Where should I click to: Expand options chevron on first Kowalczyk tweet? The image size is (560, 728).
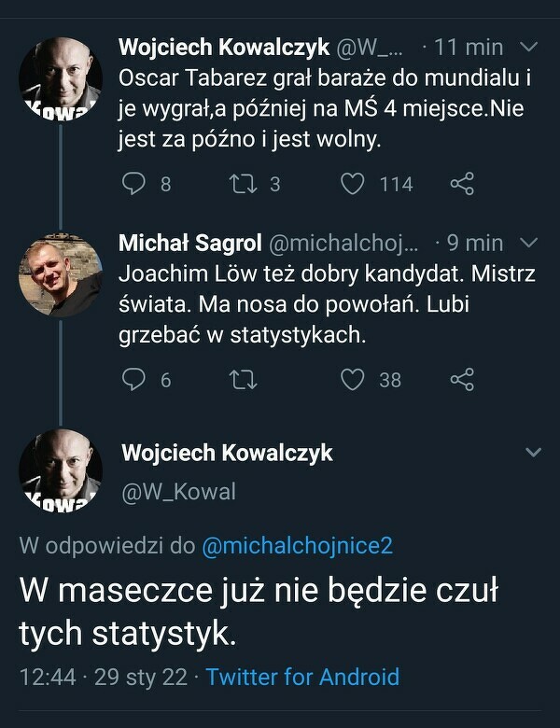[528, 47]
